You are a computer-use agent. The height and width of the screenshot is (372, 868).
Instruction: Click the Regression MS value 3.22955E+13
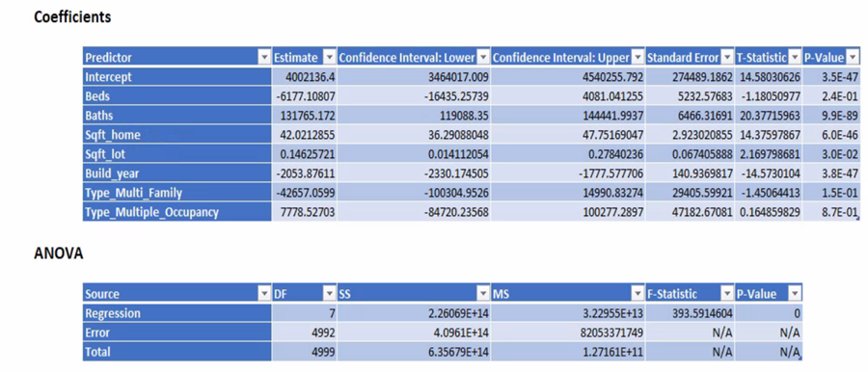point(568,313)
